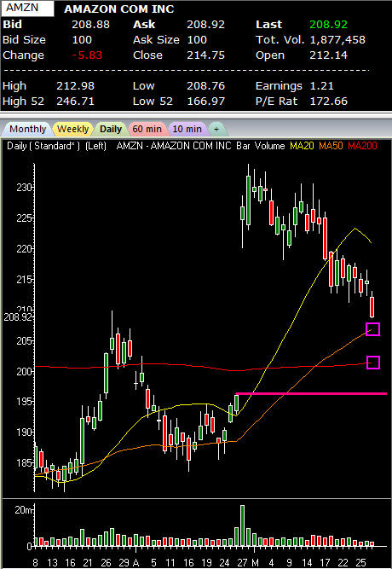This screenshot has width=392, height=569.
Task: Click the yellow MA20 indicator label
Action: click(x=302, y=146)
